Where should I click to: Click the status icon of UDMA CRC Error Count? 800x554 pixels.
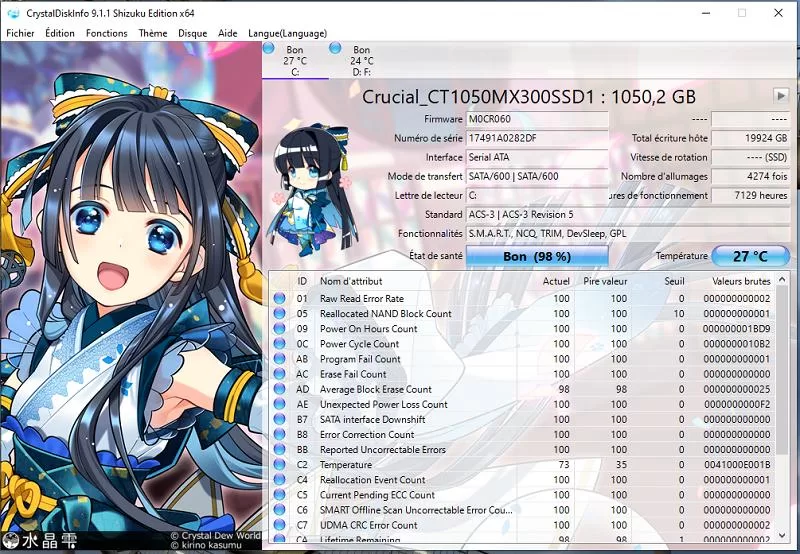[x=280, y=525]
